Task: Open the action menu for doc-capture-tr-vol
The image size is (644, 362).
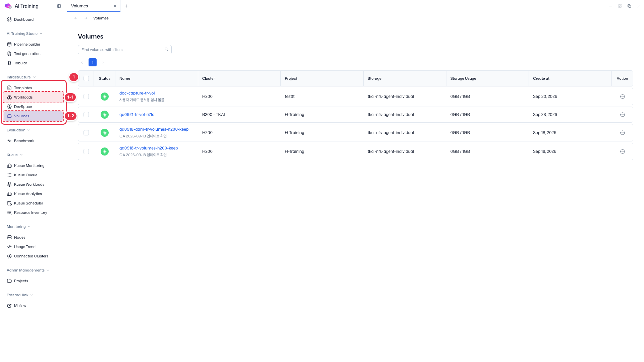Action: 623,97
